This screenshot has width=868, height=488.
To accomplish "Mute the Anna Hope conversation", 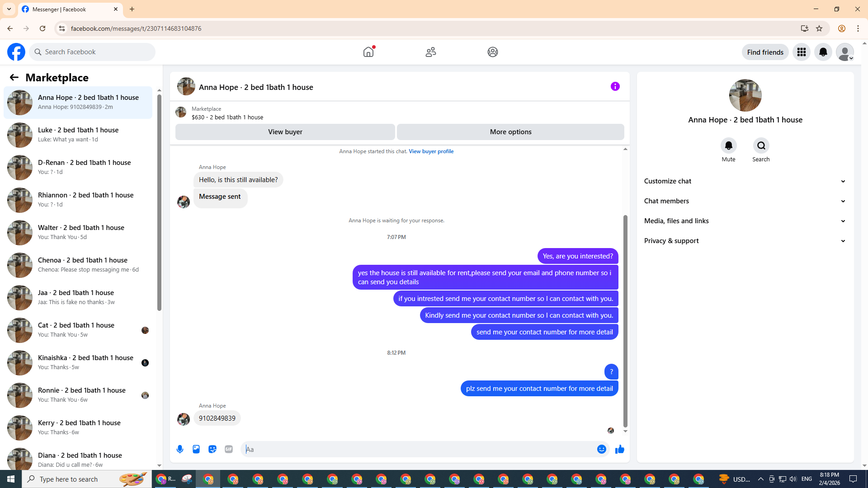I will 728,145.
